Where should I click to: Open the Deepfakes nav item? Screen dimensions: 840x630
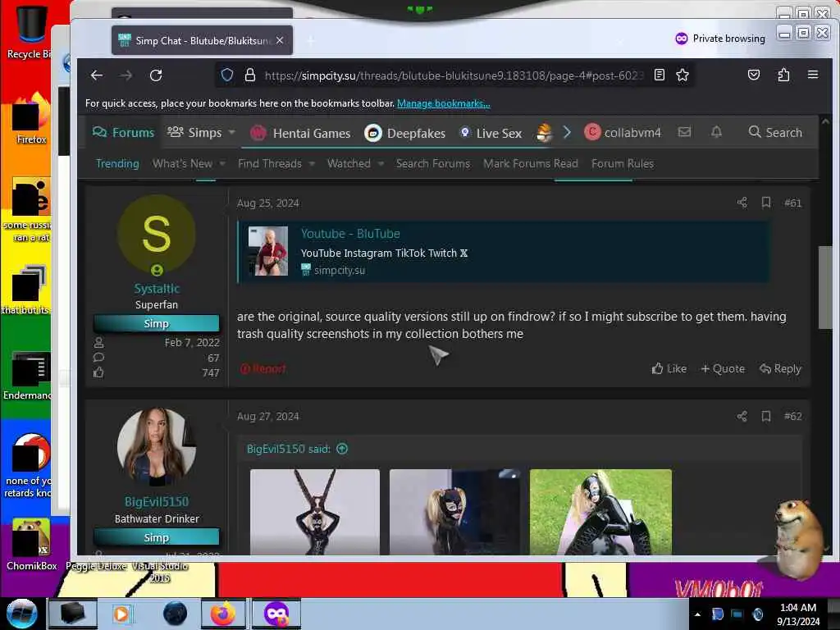tap(405, 133)
